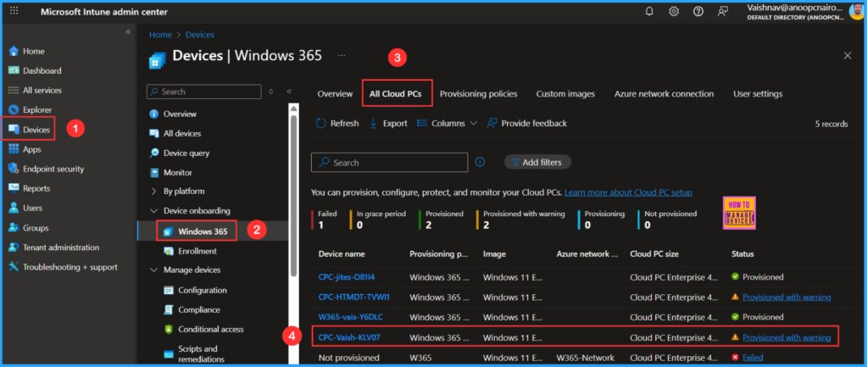Switch to the Azure network connection tab

665,93
